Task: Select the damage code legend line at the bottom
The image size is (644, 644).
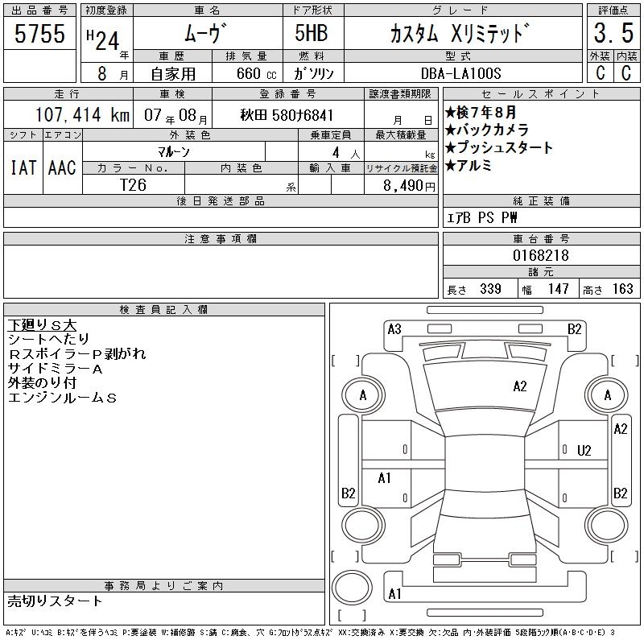Action: [x=310, y=633]
